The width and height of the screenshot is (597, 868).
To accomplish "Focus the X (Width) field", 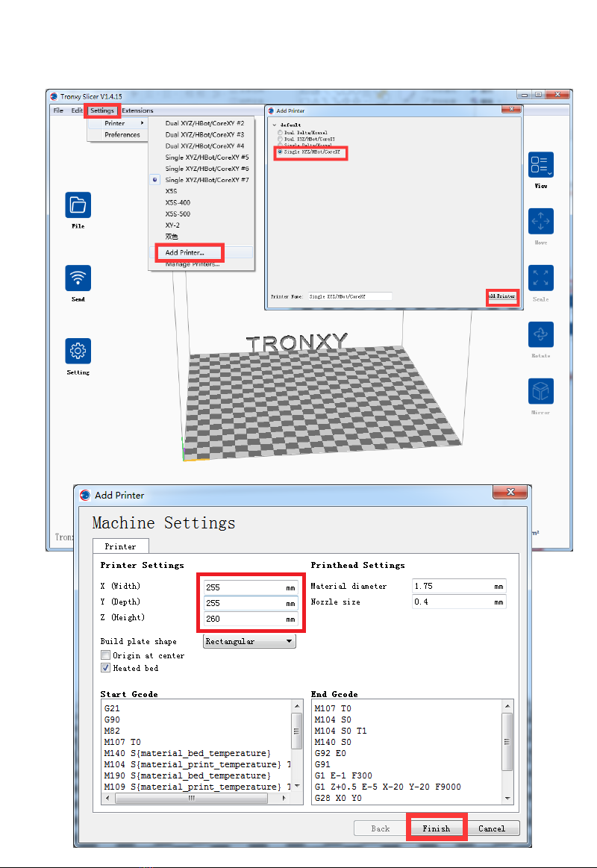I will tap(251, 587).
